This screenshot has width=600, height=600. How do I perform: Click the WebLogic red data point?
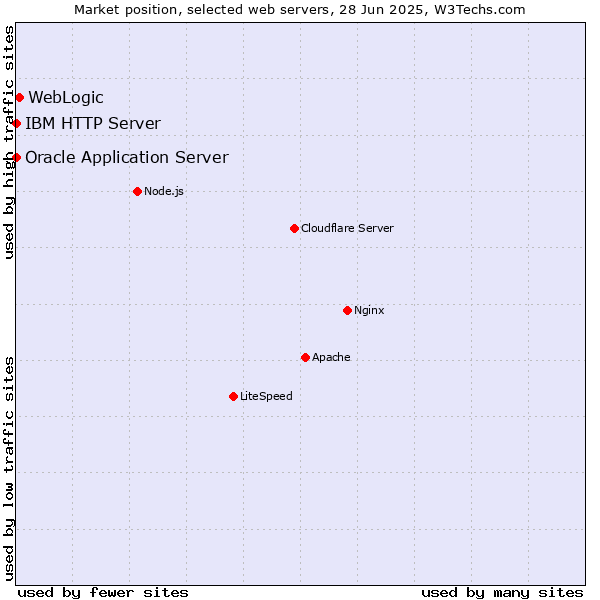20,98
